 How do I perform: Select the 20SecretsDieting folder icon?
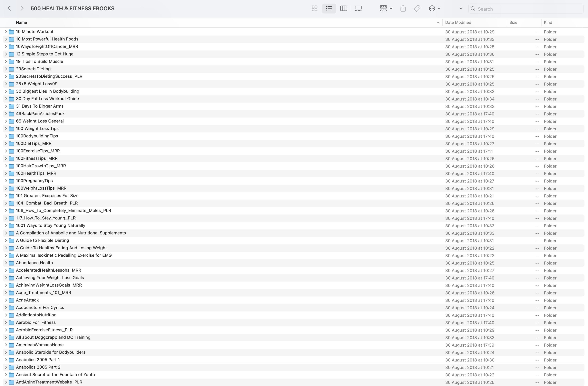pos(11,69)
